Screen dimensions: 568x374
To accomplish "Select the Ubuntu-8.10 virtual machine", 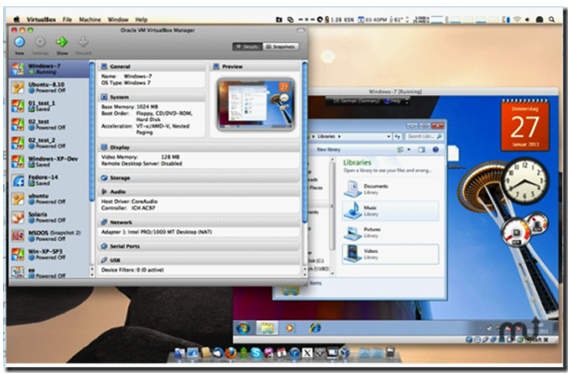I will click(49, 87).
